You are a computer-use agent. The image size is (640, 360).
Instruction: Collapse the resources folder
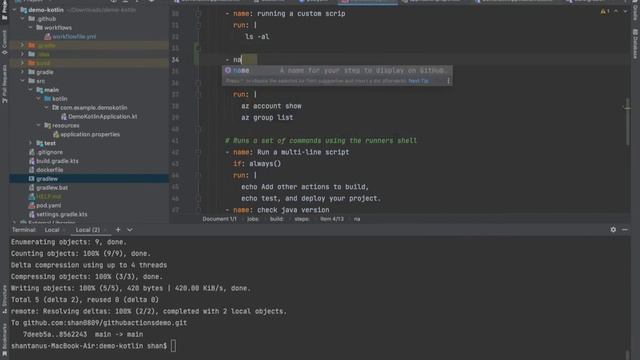pyautogui.click(x=39, y=126)
